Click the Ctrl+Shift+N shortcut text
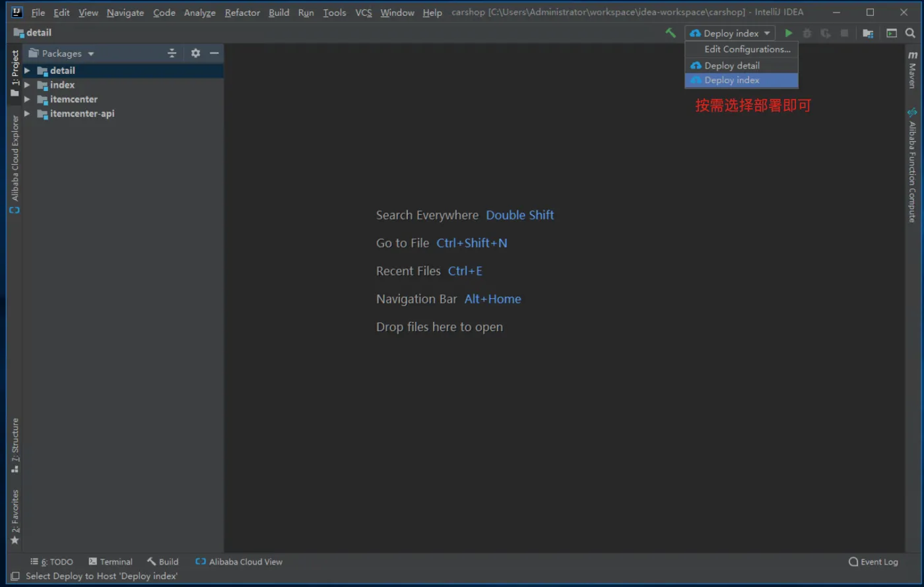Viewport: 924px width, 587px height. point(472,243)
